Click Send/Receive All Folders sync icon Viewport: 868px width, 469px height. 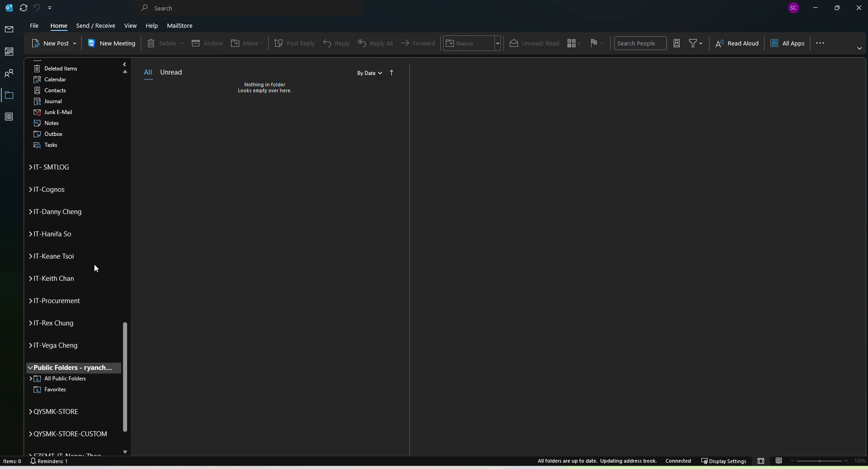click(24, 8)
